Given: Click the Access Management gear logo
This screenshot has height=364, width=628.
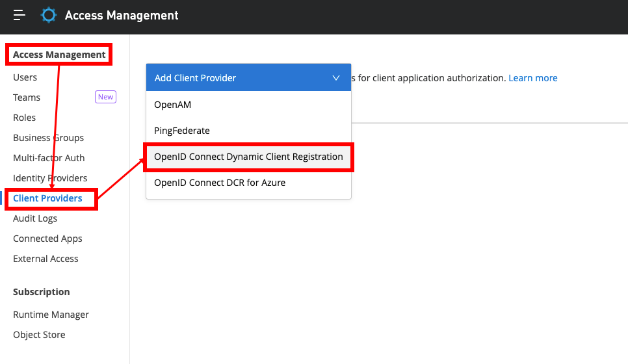Looking at the screenshot, I should click(49, 15).
